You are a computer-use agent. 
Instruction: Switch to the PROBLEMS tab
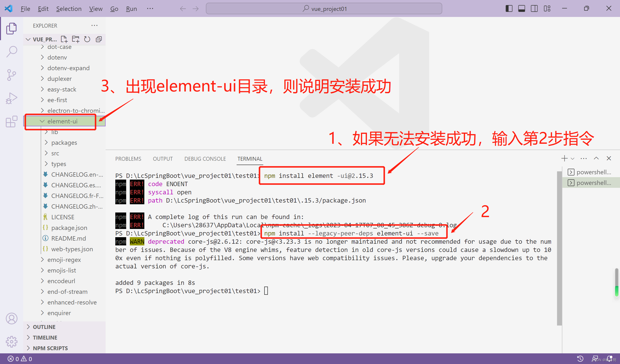(128, 159)
